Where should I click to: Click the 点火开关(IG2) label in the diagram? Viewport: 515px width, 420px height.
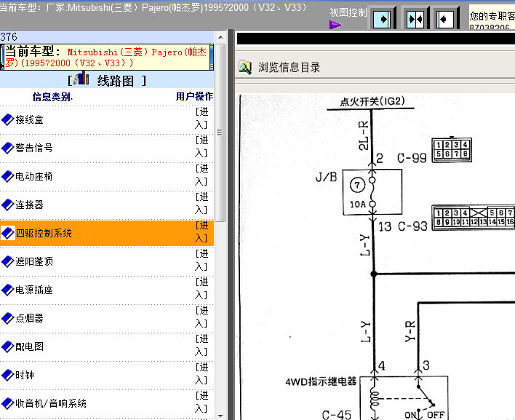click(x=372, y=101)
